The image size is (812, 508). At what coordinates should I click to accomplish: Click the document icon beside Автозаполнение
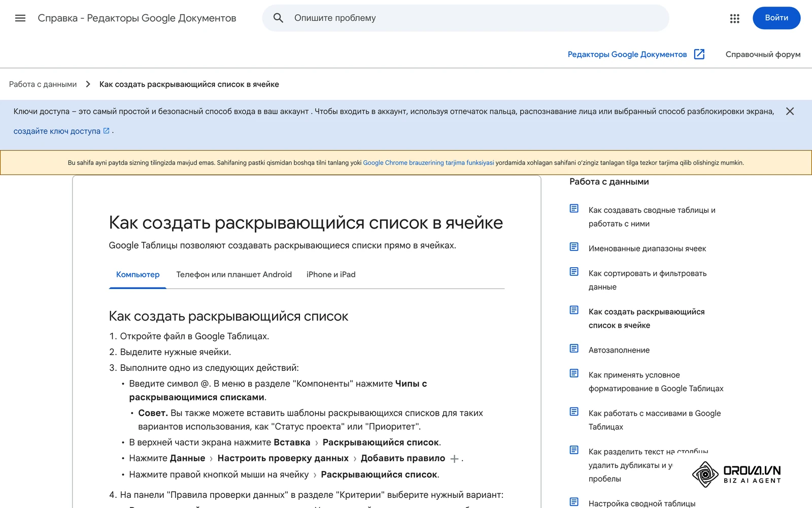574,348
